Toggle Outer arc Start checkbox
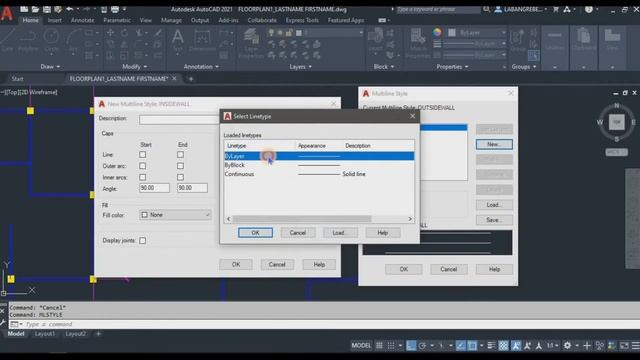 pos(142,166)
